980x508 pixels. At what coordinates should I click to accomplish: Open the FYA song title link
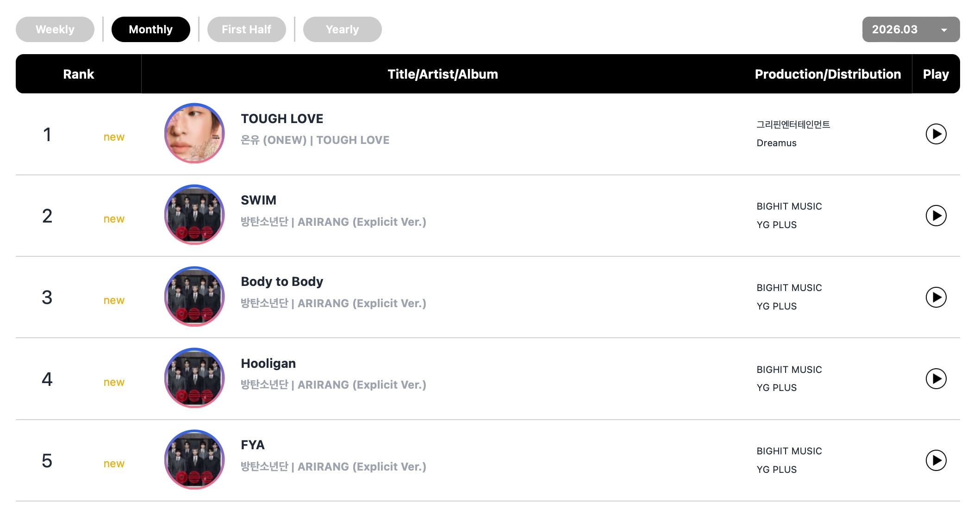click(x=253, y=445)
